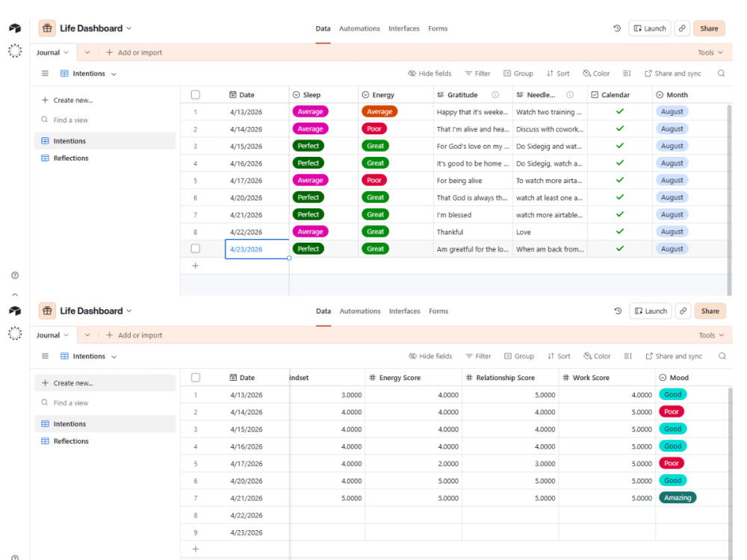
Task: Click Share button in top window
Action: pos(709,28)
